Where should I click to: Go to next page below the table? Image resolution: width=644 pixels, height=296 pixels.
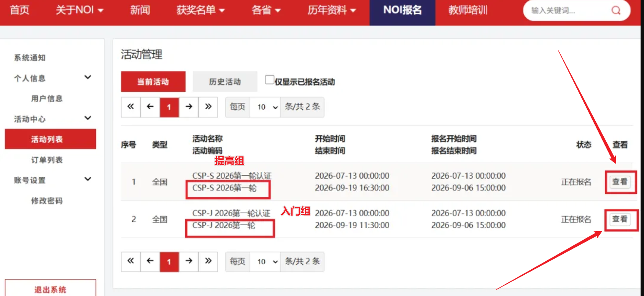click(x=189, y=261)
